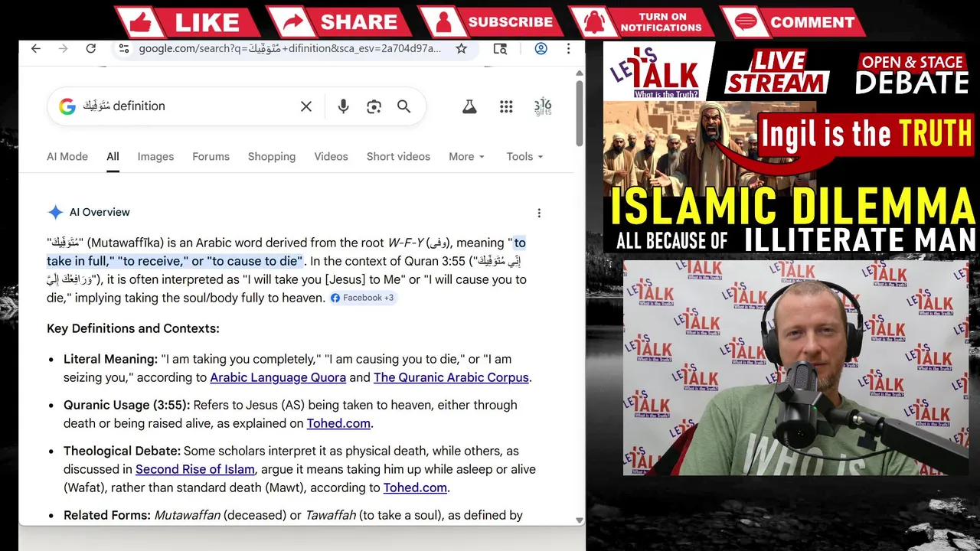Open the Shopping tab
980x551 pixels.
[x=272, y=156]
